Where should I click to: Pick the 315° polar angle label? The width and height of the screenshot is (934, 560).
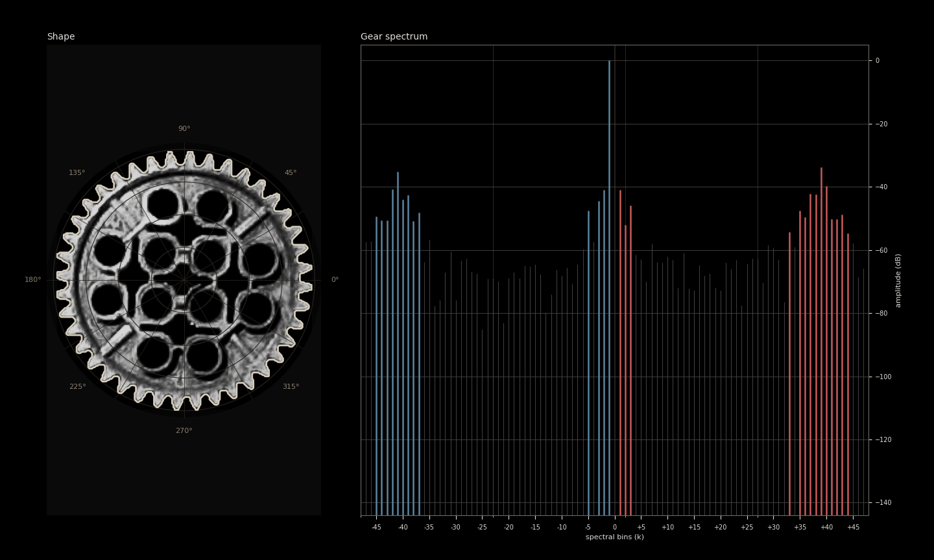click(291, 387)
